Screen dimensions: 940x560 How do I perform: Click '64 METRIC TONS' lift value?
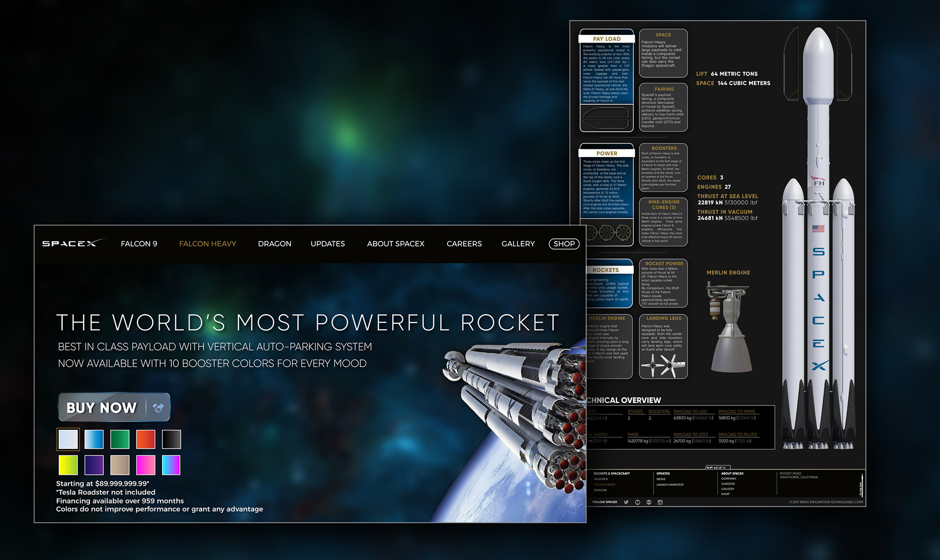(x=734, y=74)
